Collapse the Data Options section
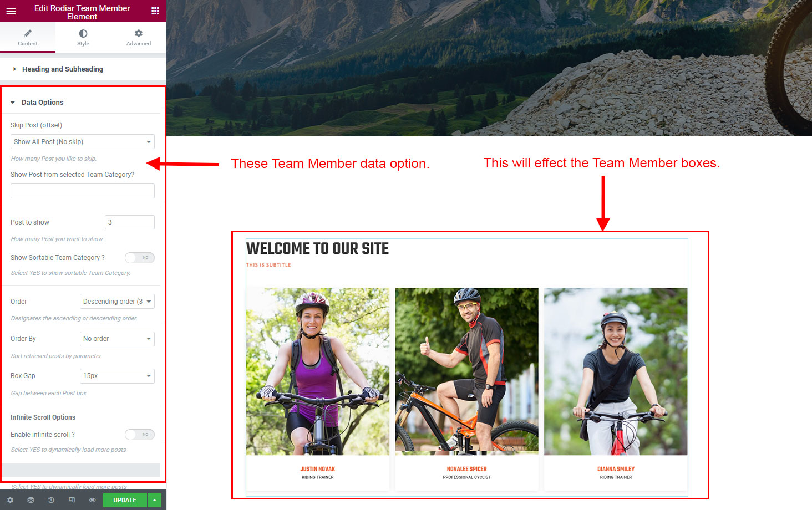 tap(42, 103)
